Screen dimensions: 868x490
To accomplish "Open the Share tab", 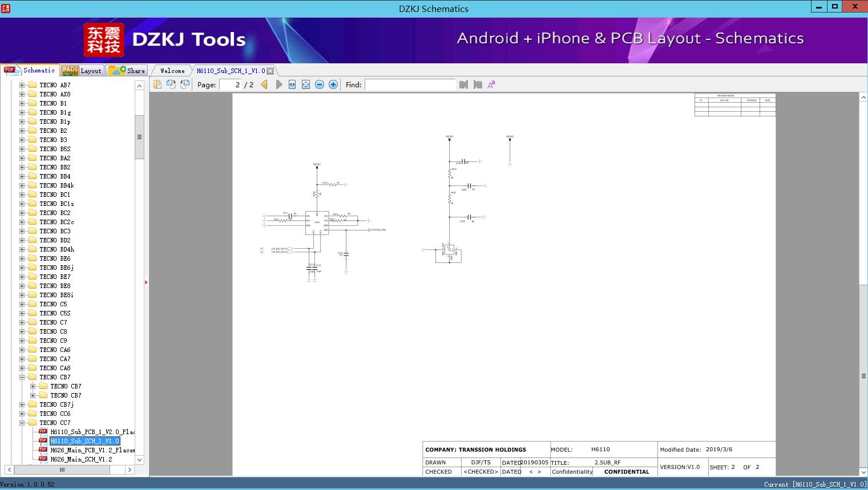I will click(x=127, y=71).
